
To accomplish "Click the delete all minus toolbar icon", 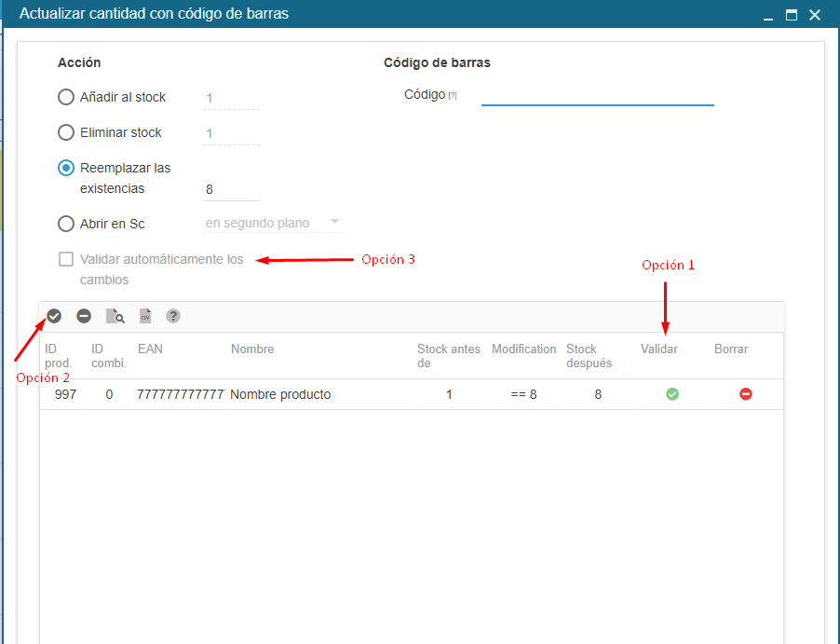I will pyautogui.click(x=84, y=317).
